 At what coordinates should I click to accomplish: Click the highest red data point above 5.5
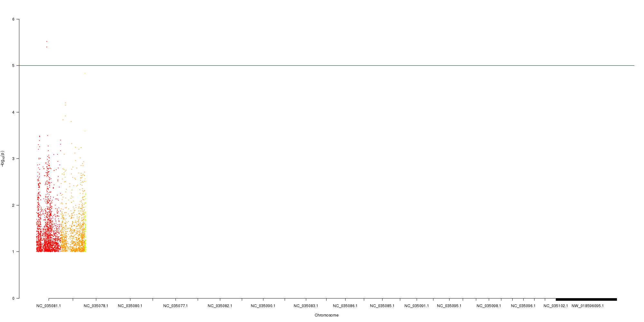pyautogui.click(x=47, y=41)
